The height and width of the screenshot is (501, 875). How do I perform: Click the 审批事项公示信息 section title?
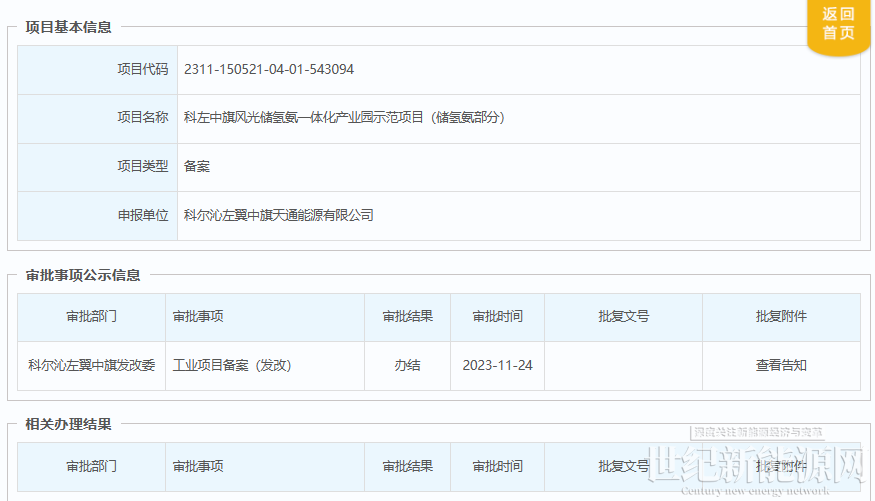point(83,276)
